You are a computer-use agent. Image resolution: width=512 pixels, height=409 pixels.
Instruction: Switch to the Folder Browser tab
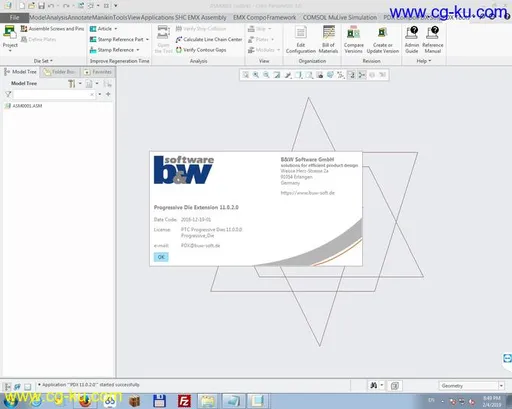(60, 72)
